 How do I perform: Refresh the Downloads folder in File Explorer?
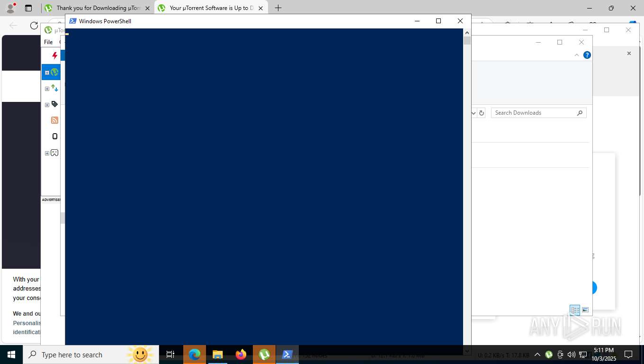[x=482, y=113]
